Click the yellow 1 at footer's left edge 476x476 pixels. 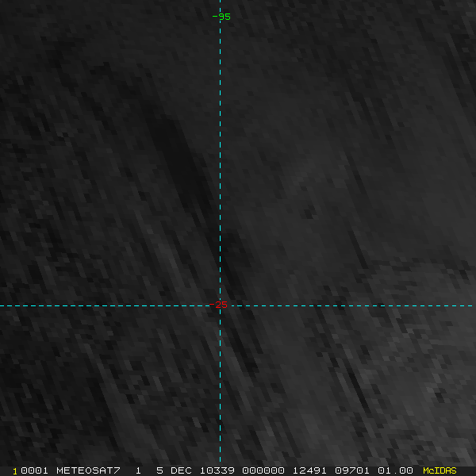point(14,470)
